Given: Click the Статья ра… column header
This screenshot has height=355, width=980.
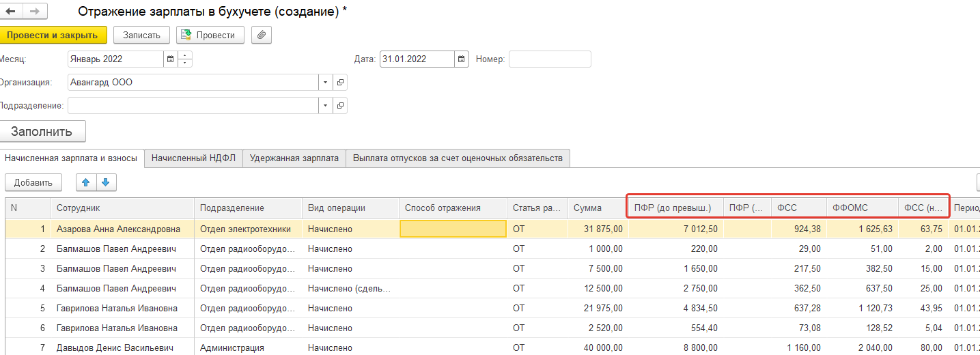Looking at the screenshot, I should [537, 208].
